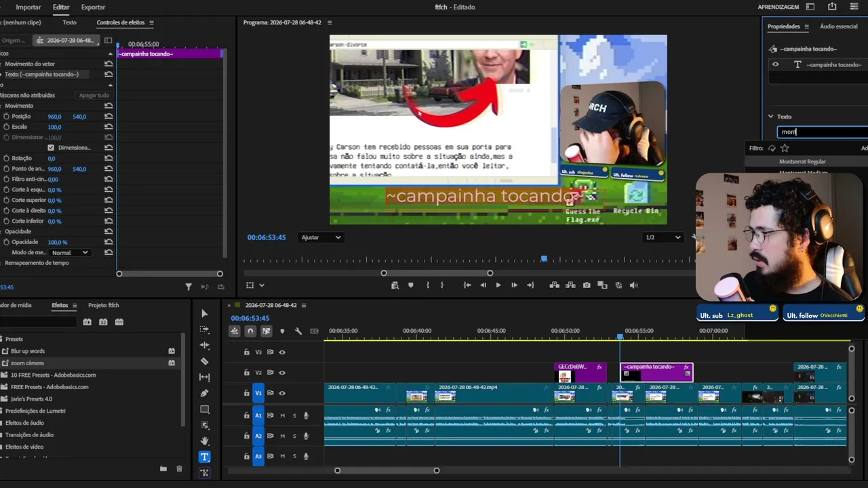Open the 1/2 playback resolution dropdown
868x488 pixels.
663,237
